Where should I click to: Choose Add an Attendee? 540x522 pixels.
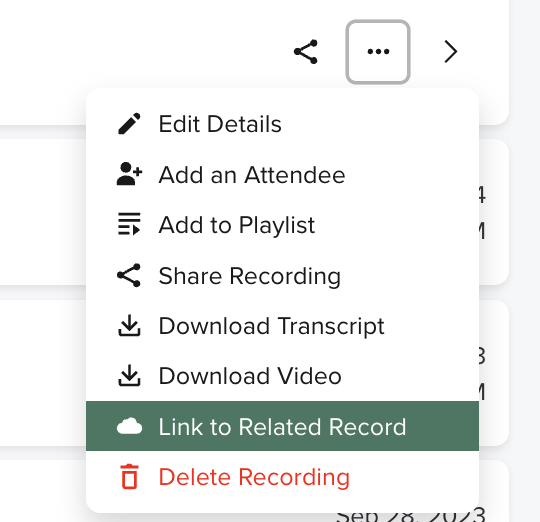click(282, 175)
